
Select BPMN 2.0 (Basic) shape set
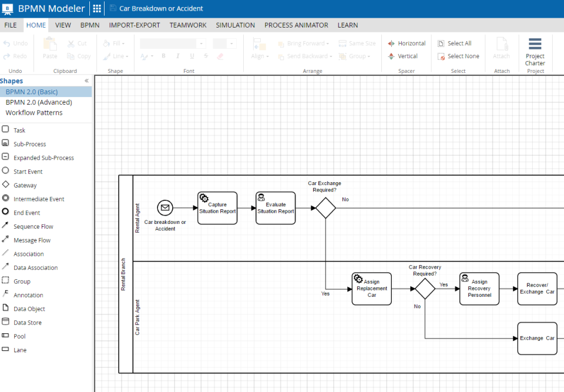pos(46,92)
